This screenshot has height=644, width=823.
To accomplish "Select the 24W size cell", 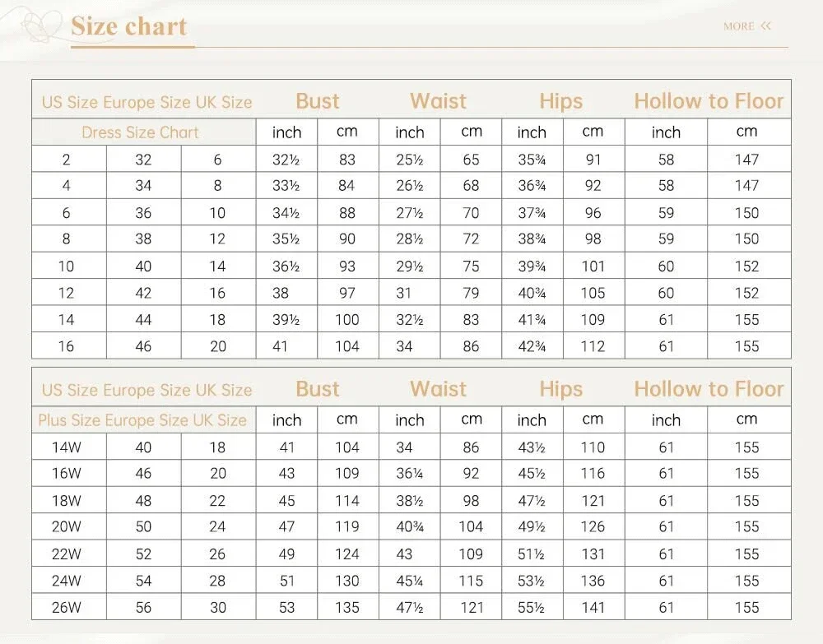I will pos(67,581).
